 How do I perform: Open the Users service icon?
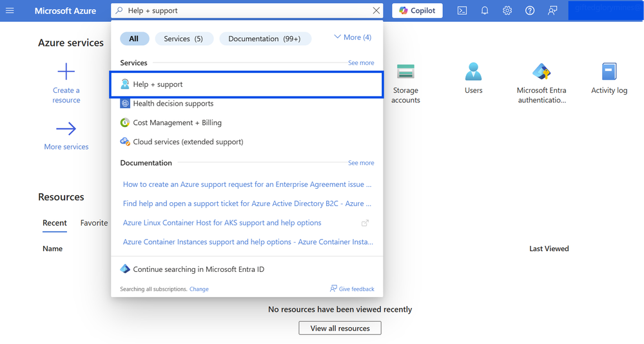point(473,72)
